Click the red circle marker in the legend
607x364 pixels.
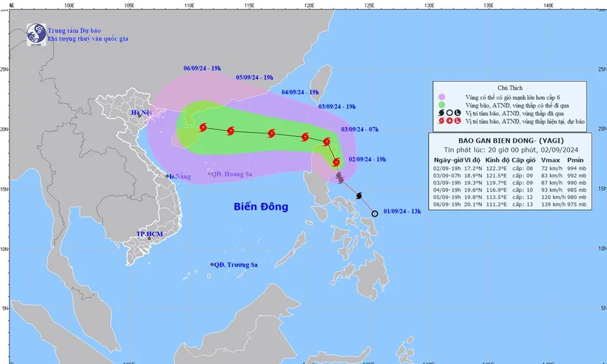point(450,119)
